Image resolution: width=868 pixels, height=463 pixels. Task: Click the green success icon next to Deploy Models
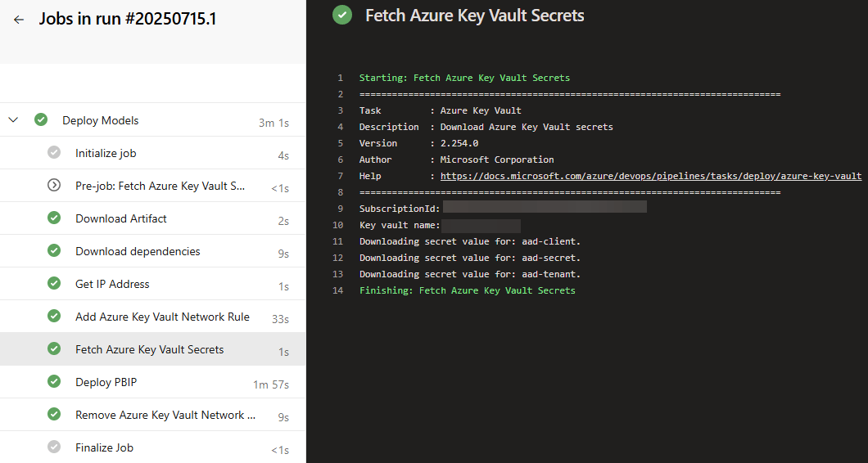point(41,120)
